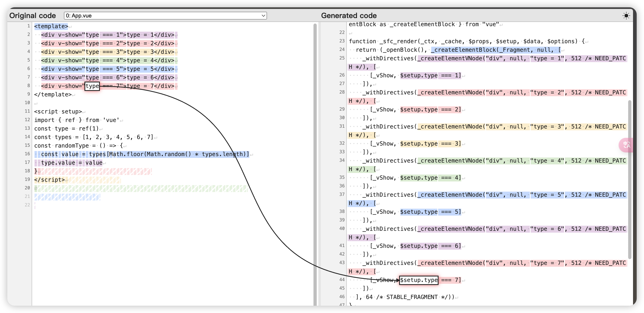Click '</script>' segment on original line 19
This screenshot has height=313, width=644.
[50, 180]
